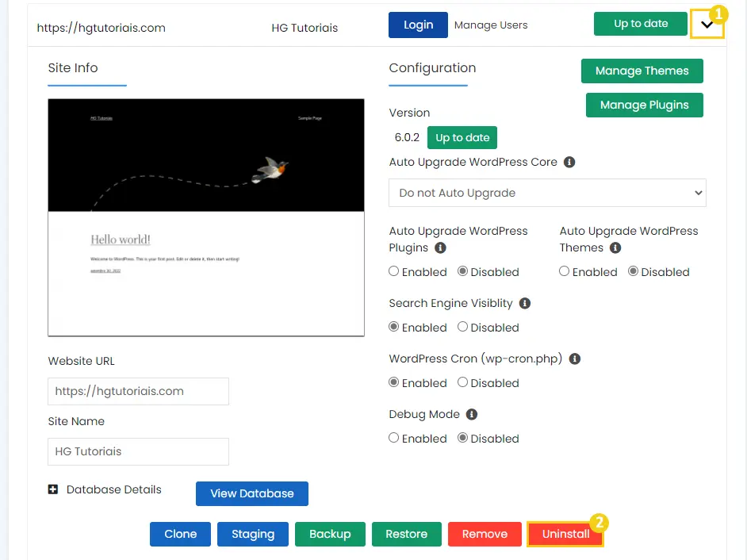Click the site preview thumbnail
Image resolution: width=747 pixels, height=560 pixels.
tap(206, 217)
